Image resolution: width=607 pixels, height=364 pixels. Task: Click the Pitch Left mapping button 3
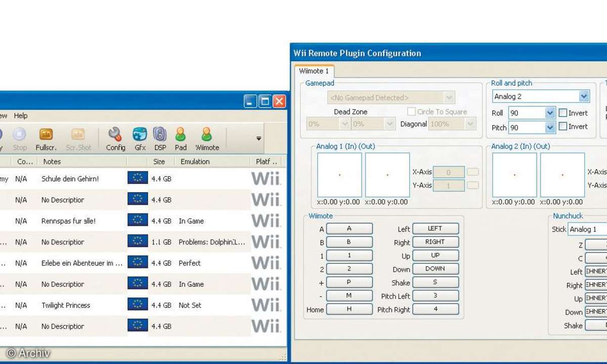coord(436,296)
